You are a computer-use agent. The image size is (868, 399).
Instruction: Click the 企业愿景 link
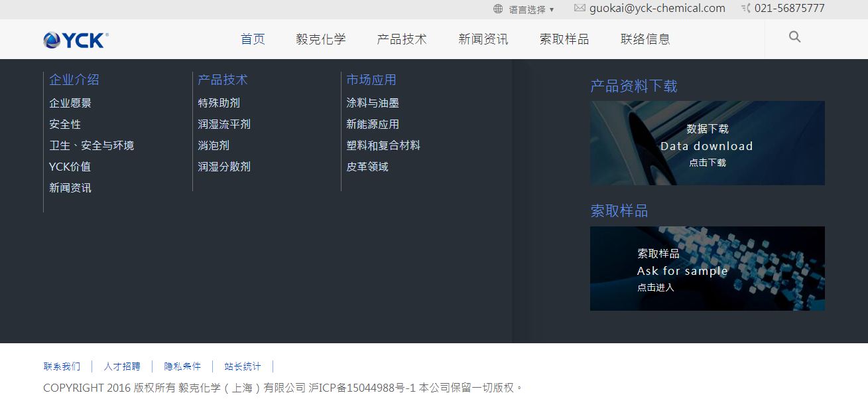(x=70, y=103)
